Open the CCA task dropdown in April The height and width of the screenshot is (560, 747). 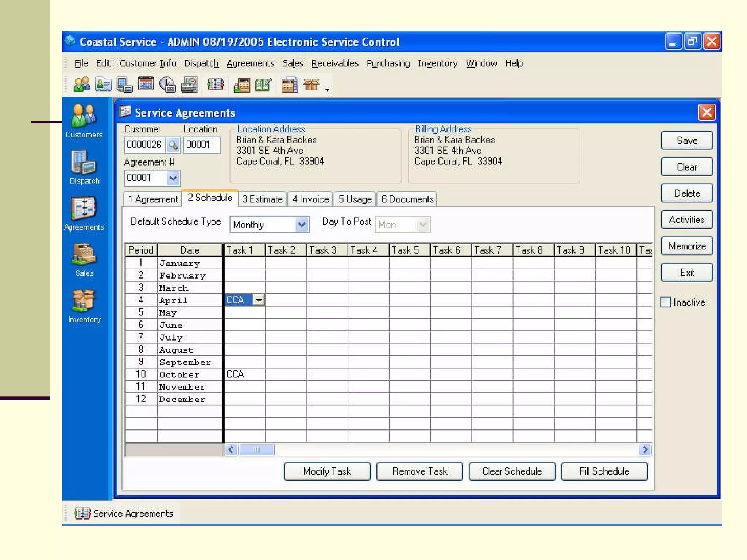pyautogui.click(x=259, y=300)
